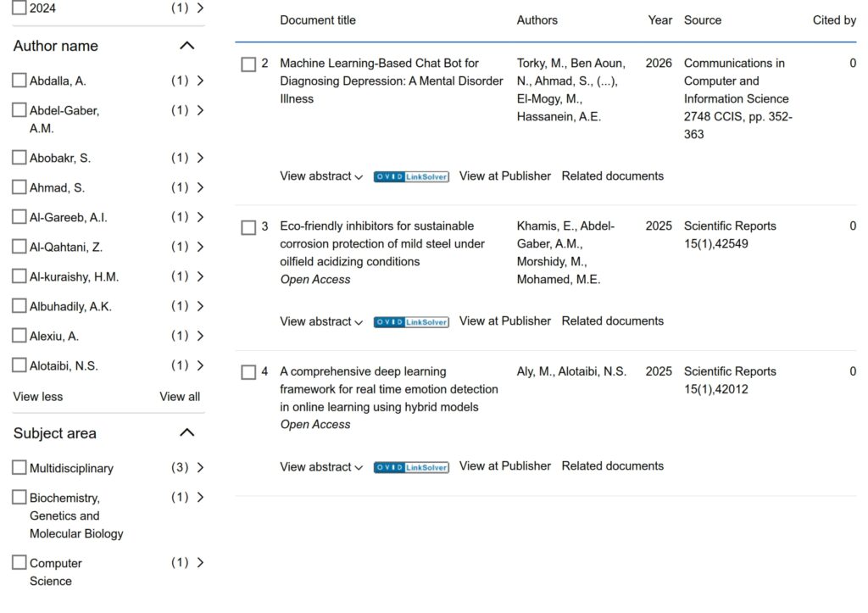The image size is (868, 613).
Task: Sort by Year column header
Action: pos(659,20)
